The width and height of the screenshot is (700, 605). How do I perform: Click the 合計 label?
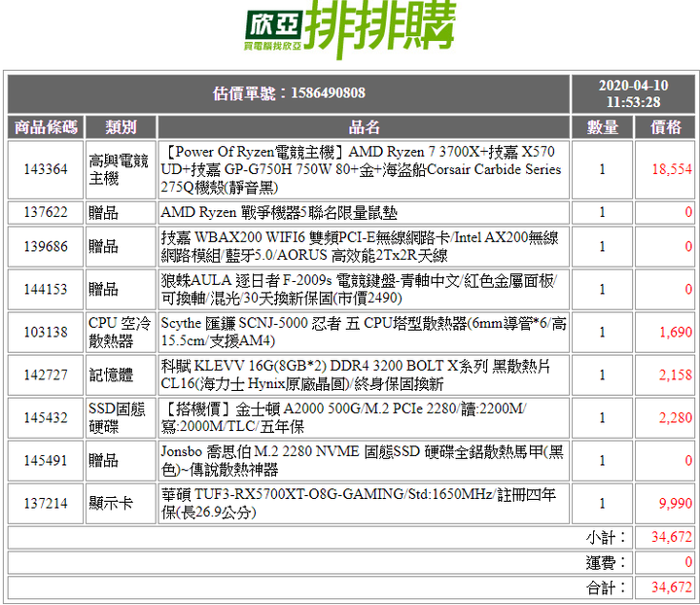tap(607, 587)
